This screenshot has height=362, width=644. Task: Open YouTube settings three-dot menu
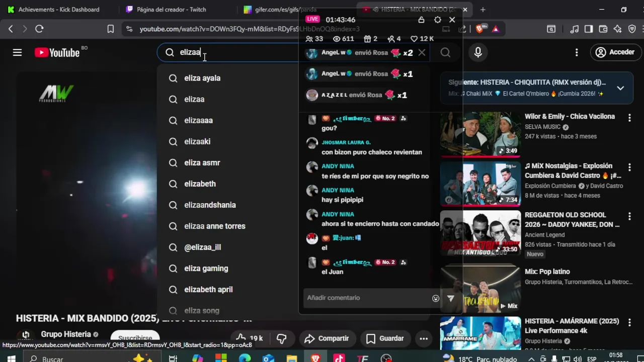click(577, 52)
